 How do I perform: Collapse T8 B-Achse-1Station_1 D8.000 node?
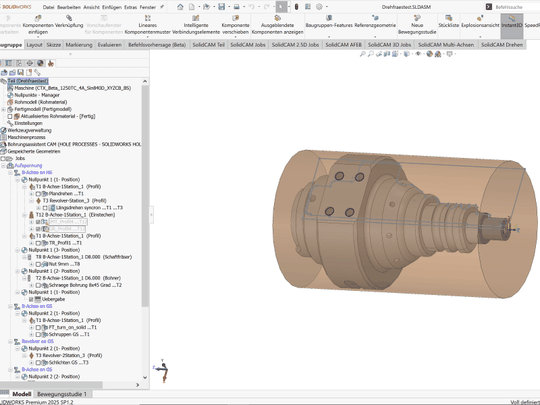point(24,257)
